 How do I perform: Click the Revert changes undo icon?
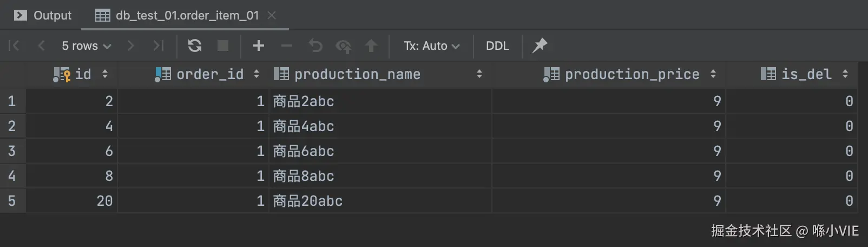click(x=315, y=45)
